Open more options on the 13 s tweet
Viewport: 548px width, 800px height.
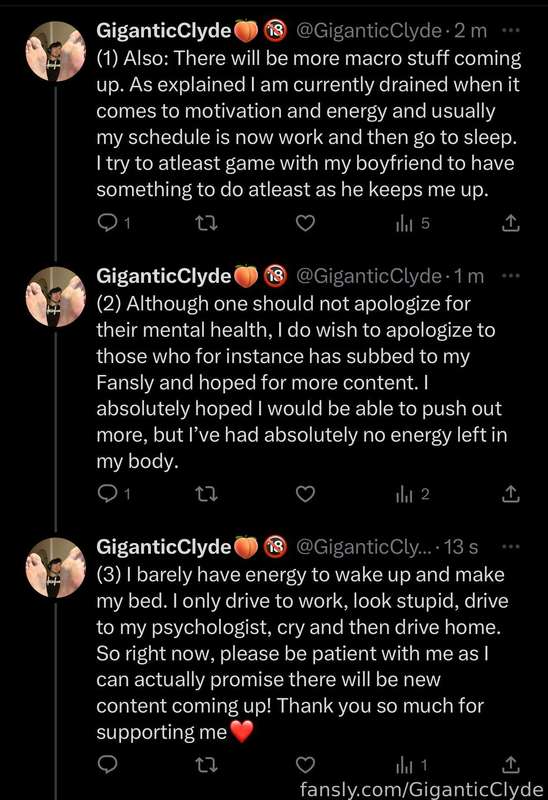click(x=511, y=546)
